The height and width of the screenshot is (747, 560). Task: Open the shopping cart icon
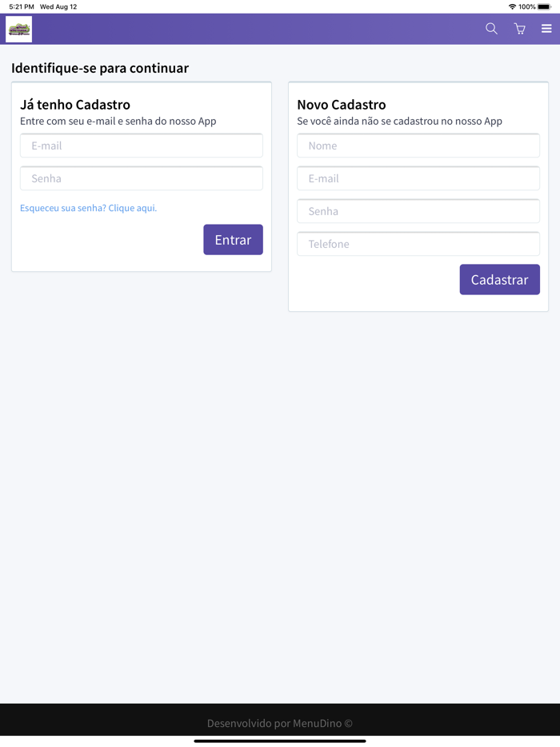coord(519,29)
